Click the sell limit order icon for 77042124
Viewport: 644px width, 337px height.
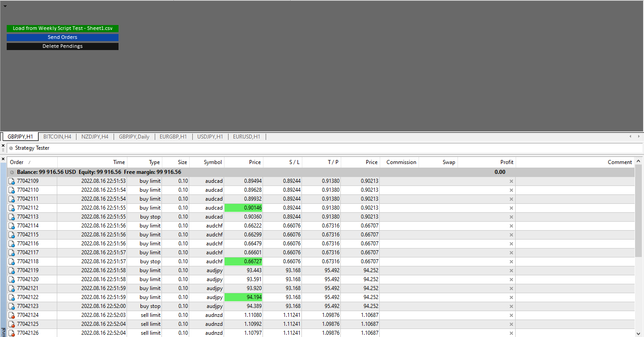tap(12, 315)
